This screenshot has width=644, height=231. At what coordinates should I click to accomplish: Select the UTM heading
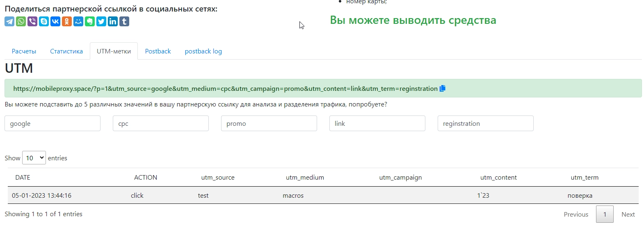pyautogui.click(x=19, y=68)
